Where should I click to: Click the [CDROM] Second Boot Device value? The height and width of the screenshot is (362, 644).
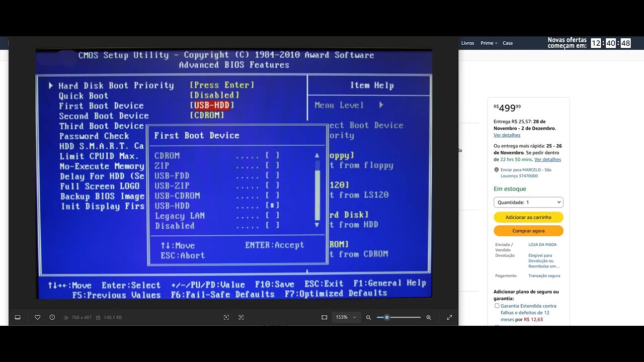coord(207,115)
